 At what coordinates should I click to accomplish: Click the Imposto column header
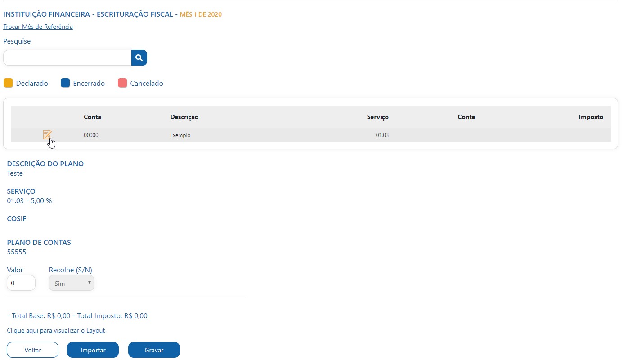pyautogui.click(x=591, y=117)
